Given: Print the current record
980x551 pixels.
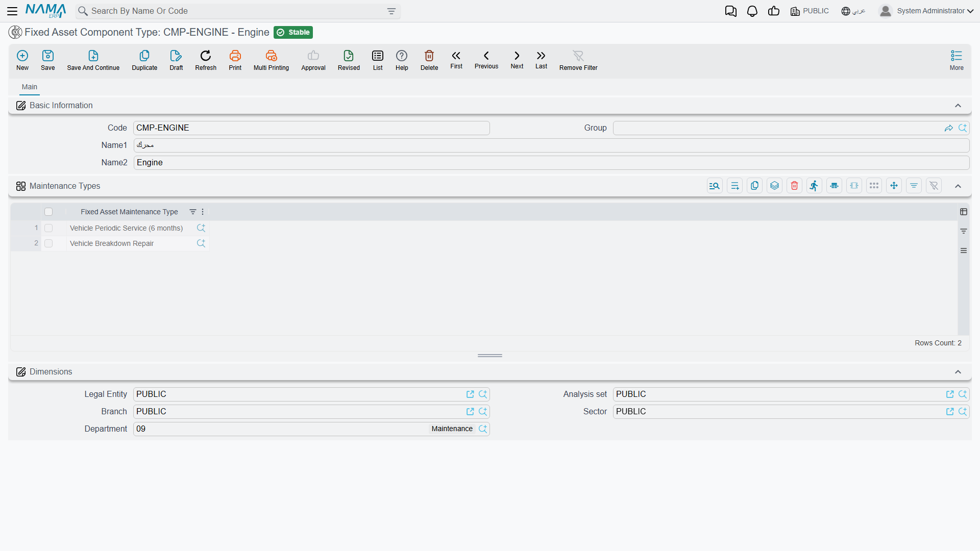Looking at the screenshot, I should click(x=235, y=60).
